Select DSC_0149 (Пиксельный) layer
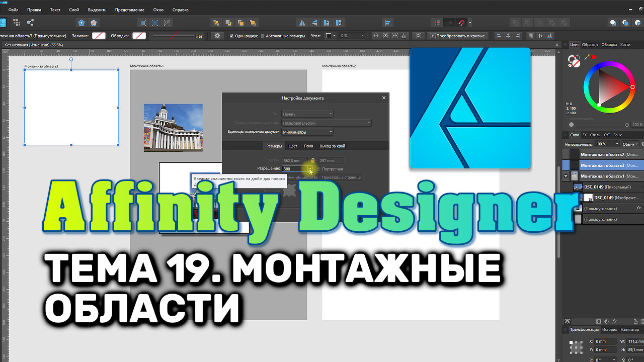This screenshot has width=644, height=362. pos(602,187)
